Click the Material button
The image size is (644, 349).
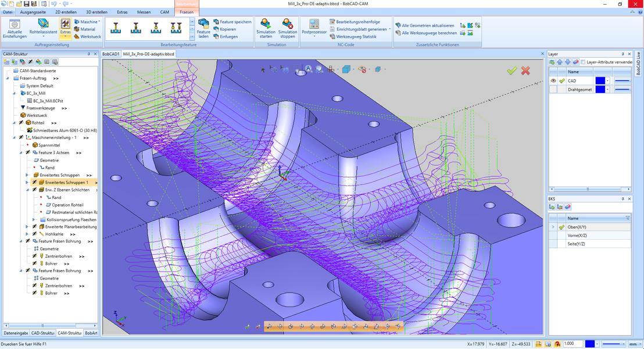click(85, 29)
